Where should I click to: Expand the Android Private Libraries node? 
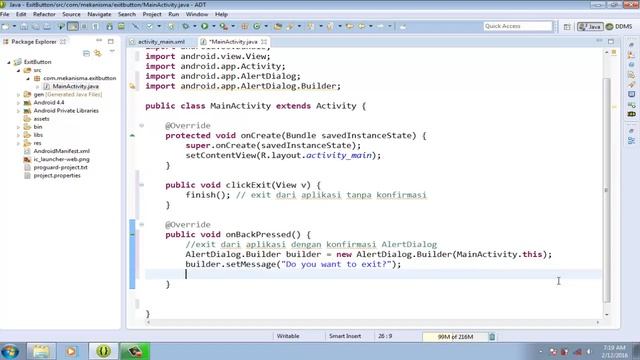18,111
